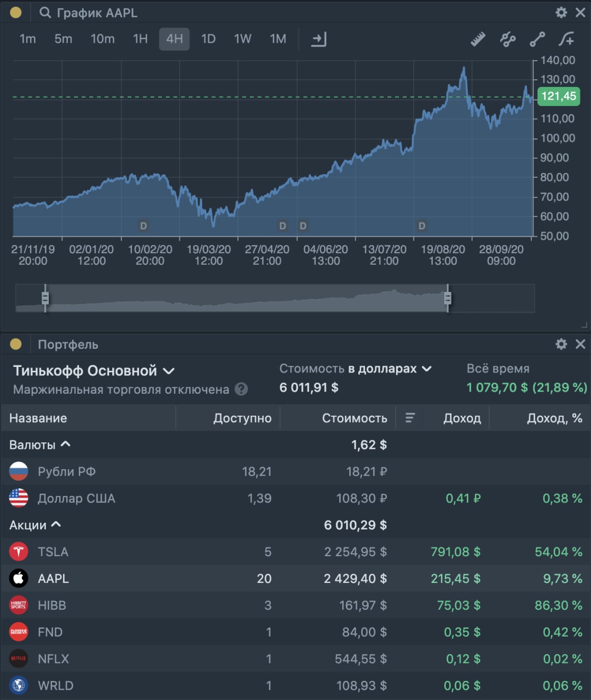Screen dimensions: 591x700
Task: Click the all-time profit 1 079,70 $ (21,89 %)
Action: (x=527, y=388)
